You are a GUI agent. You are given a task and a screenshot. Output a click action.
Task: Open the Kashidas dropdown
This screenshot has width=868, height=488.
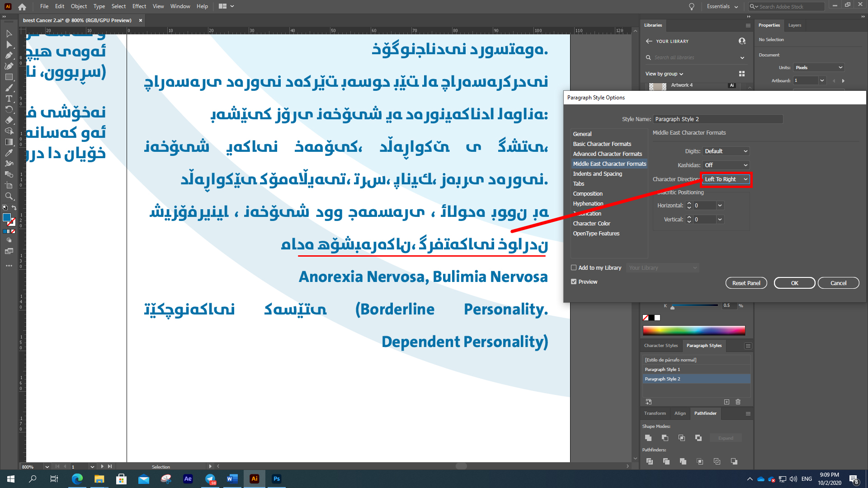tap(726, 165)
